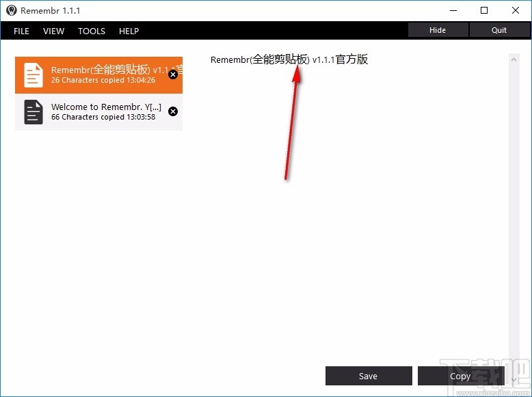Select '26 Characters copied 13:04:26' text

point(103,81)
